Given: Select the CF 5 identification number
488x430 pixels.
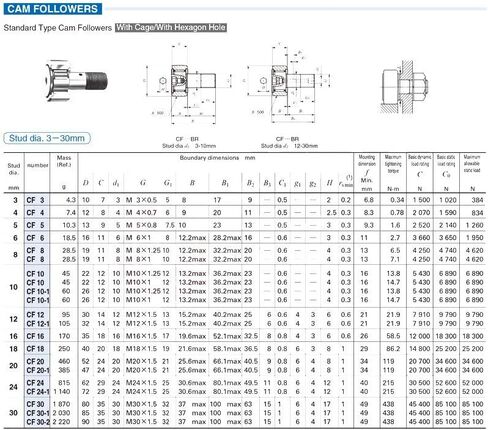Looking at the screenshot, I should click(35, 225).
